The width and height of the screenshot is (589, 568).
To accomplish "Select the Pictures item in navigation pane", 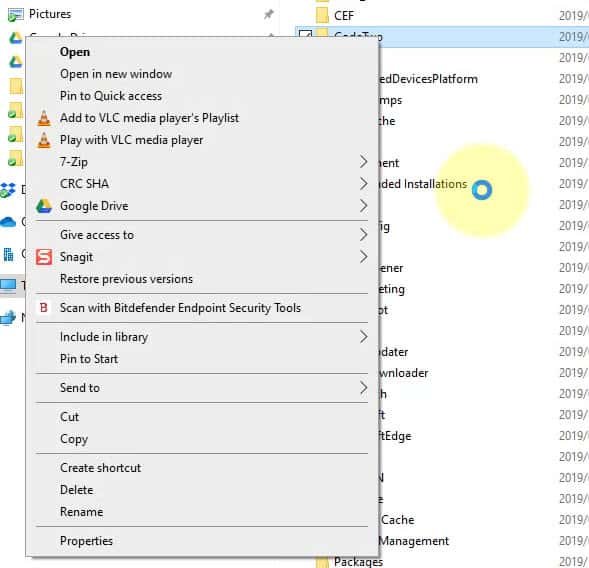I will tap(50, 14).
